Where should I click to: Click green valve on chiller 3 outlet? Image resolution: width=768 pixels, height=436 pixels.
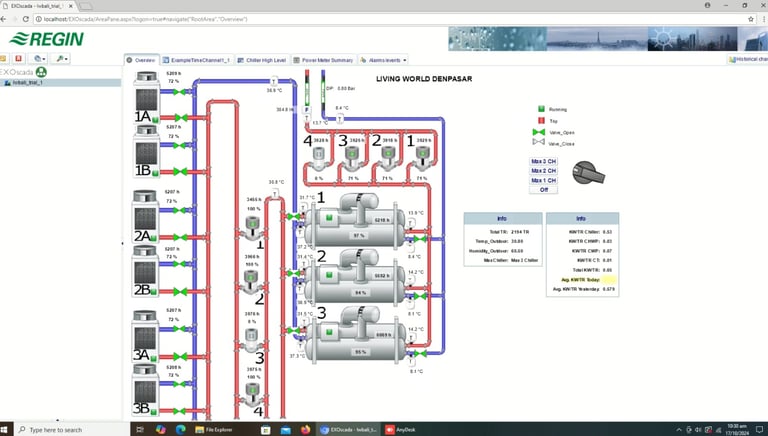(x=420, y=353)
